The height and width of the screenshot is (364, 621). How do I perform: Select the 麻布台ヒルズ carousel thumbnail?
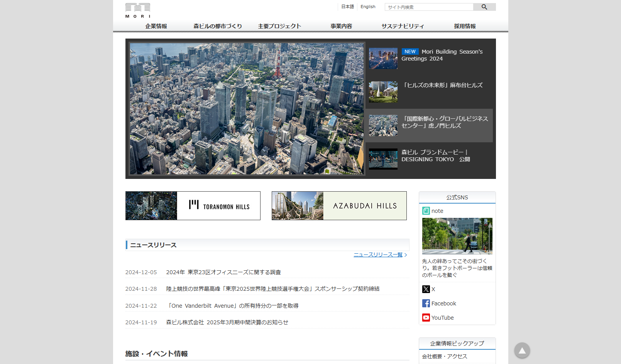383,92
